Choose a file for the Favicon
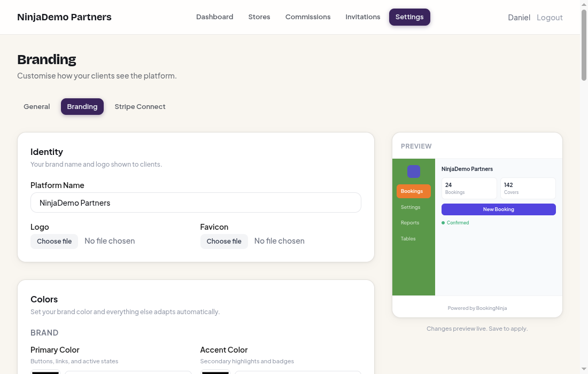 (224, 241)
